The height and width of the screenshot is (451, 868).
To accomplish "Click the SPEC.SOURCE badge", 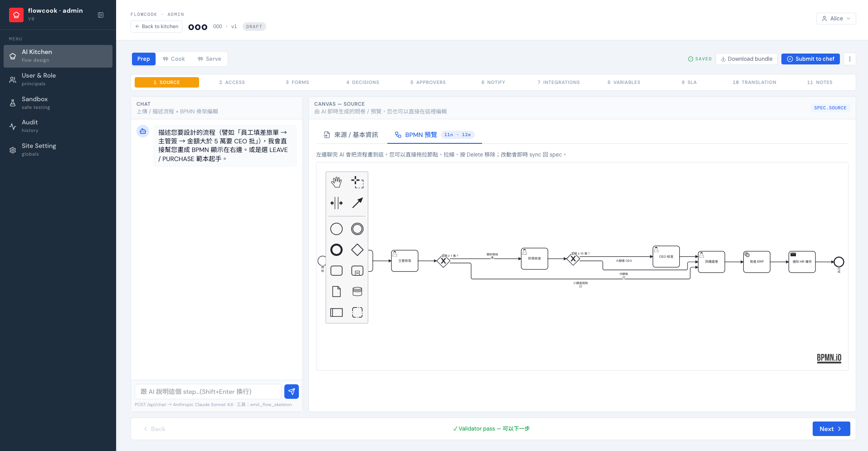I will pos(830,108).
